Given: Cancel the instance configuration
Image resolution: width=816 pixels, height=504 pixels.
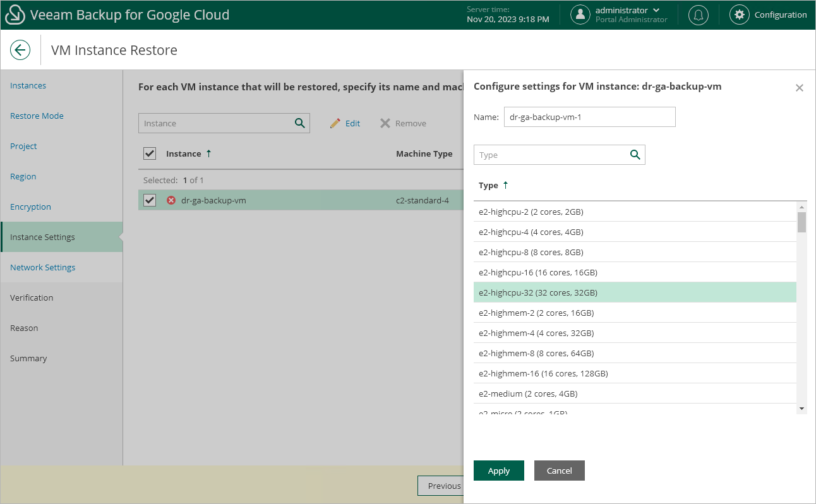Looking at the screenshot, I should coord(559,471).
